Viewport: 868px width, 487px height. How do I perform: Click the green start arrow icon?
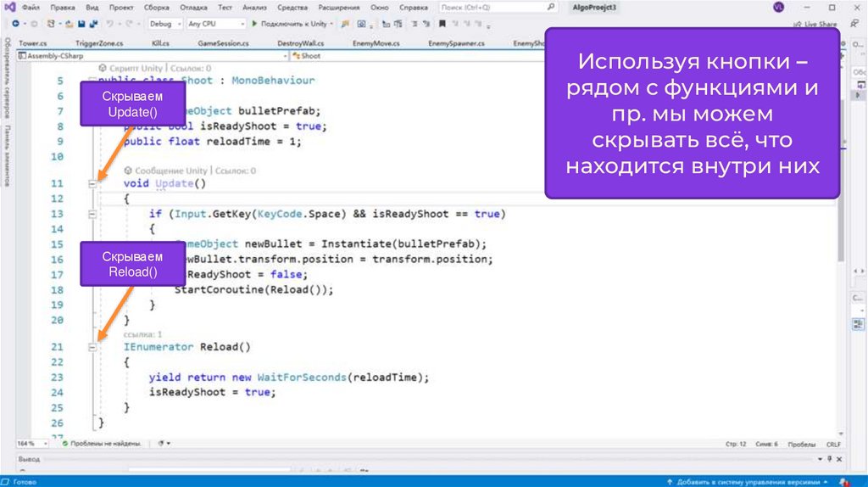254,24
